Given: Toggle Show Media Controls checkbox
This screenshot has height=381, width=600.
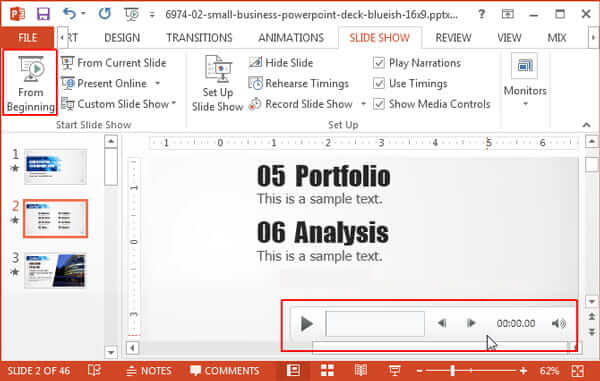Looking at the screenshot, I should (378, 104).
